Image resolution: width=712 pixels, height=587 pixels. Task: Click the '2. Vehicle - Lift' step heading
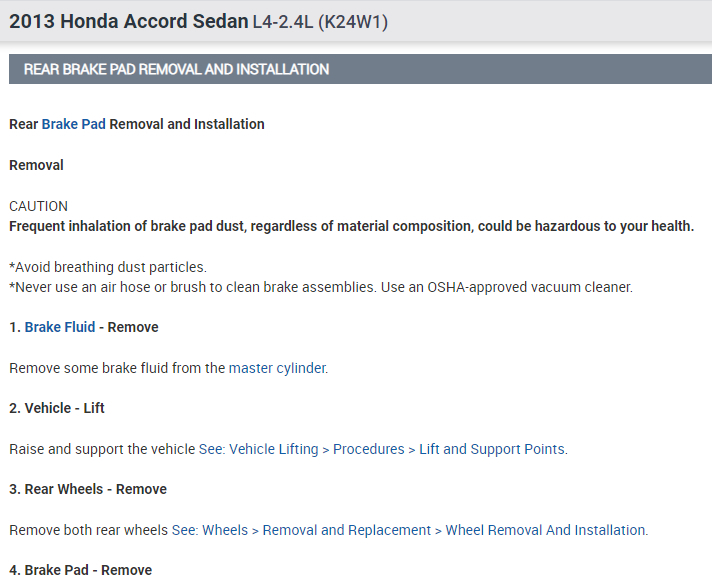[x=57, y=408]
